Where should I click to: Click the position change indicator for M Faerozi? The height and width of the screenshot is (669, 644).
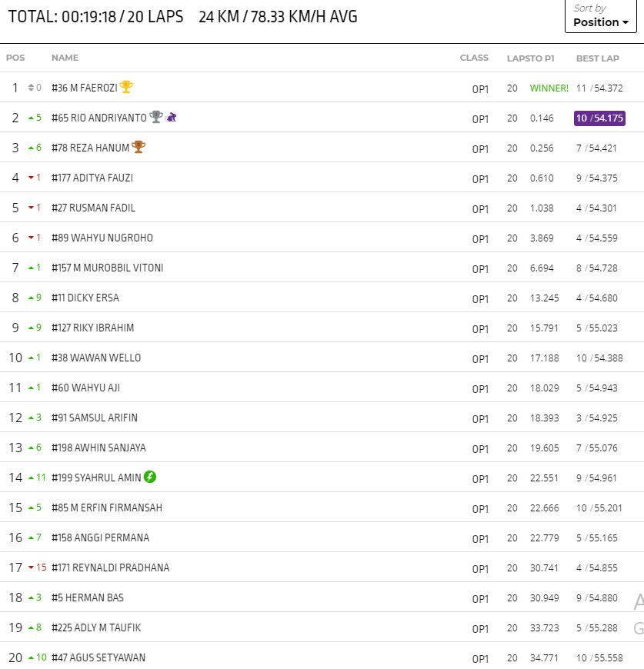[35, 88]
